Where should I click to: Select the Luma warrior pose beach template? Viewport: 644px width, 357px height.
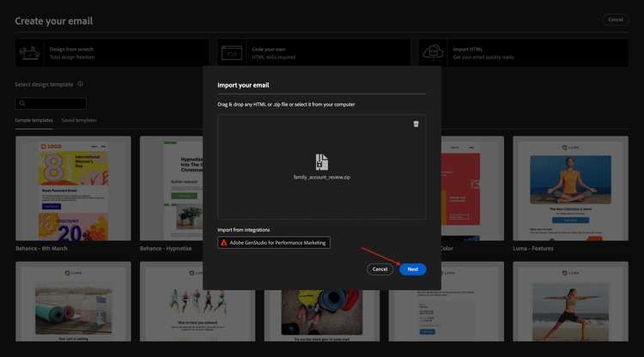(x=570, y=301)
